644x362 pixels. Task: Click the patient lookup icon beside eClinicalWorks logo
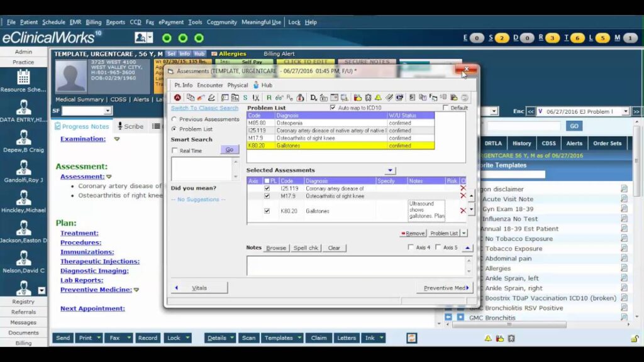[140, 38]
